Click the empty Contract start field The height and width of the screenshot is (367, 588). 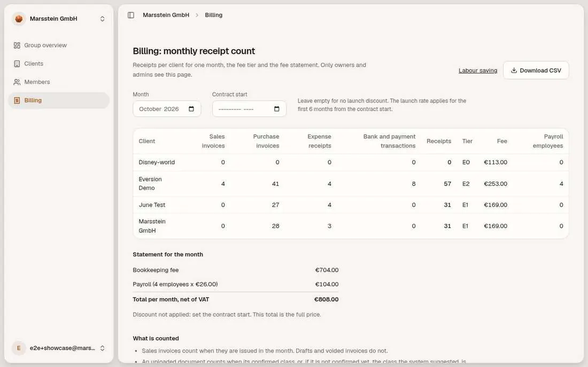click(249, 109)
